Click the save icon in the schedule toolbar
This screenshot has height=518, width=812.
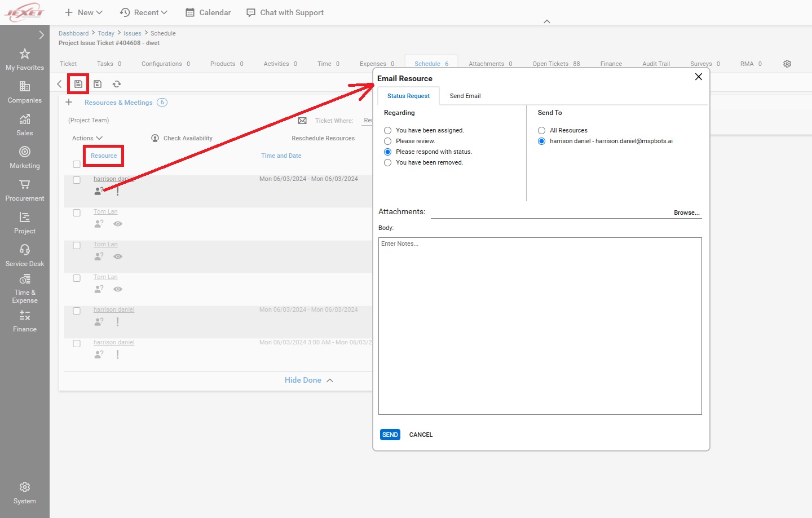click(x=78, y=84)
